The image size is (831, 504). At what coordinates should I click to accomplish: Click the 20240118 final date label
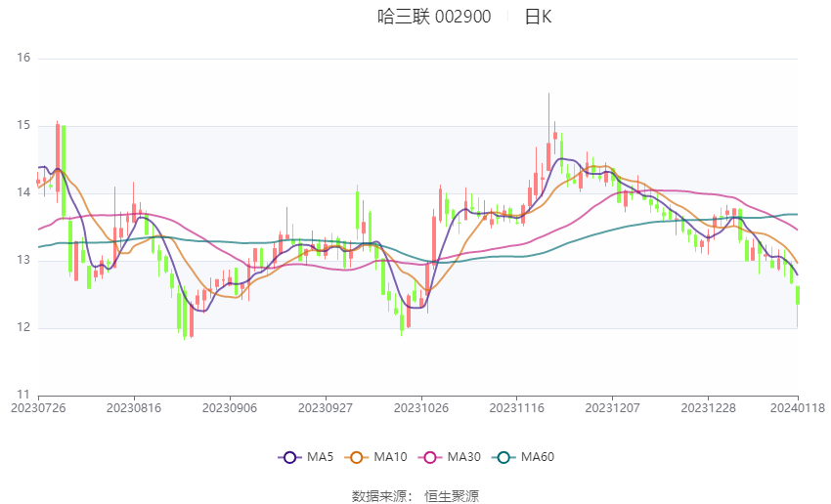[798, 408]
